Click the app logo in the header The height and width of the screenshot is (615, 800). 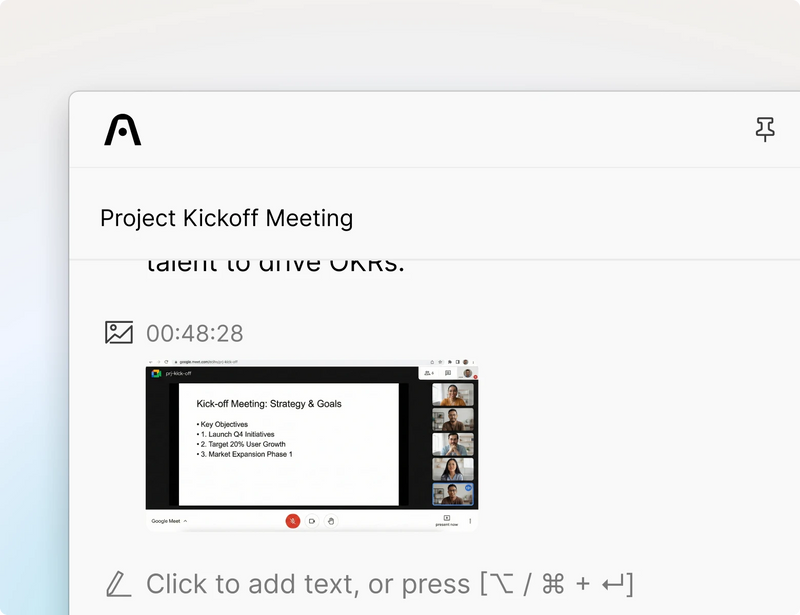(122, 130)
